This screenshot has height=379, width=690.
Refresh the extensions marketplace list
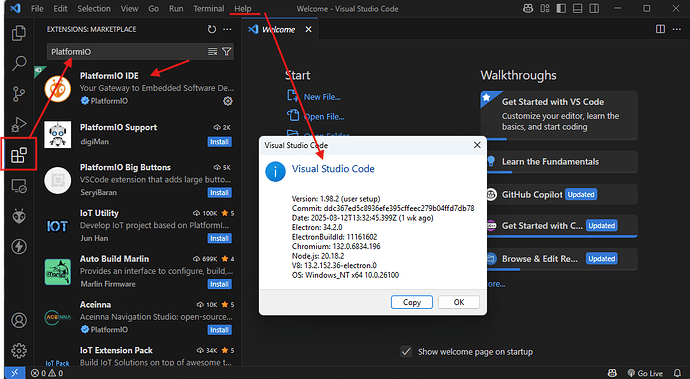pos(212,29)
